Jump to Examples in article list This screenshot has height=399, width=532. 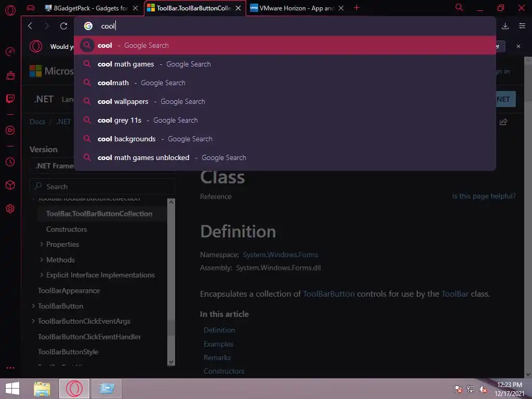pos(219,344)
